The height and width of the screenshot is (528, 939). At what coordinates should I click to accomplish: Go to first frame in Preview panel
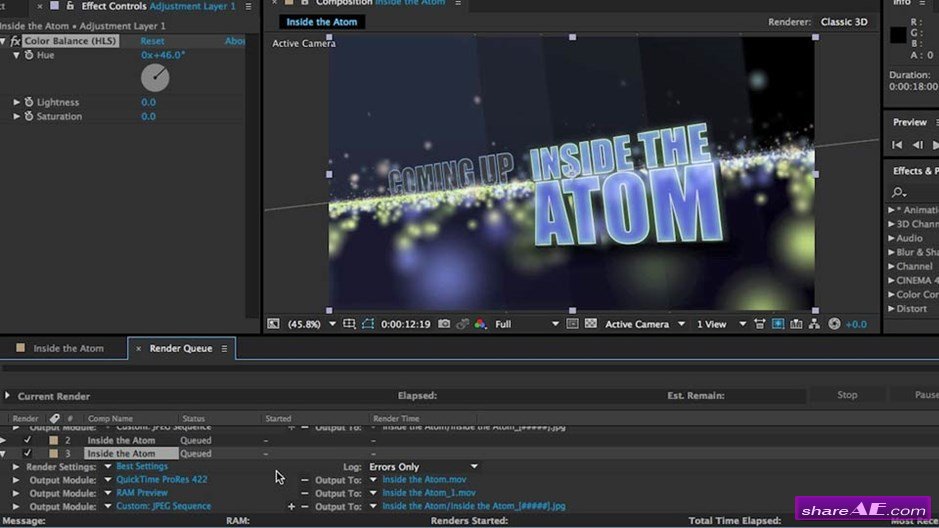pyautogui.click(x=896, y=145)
